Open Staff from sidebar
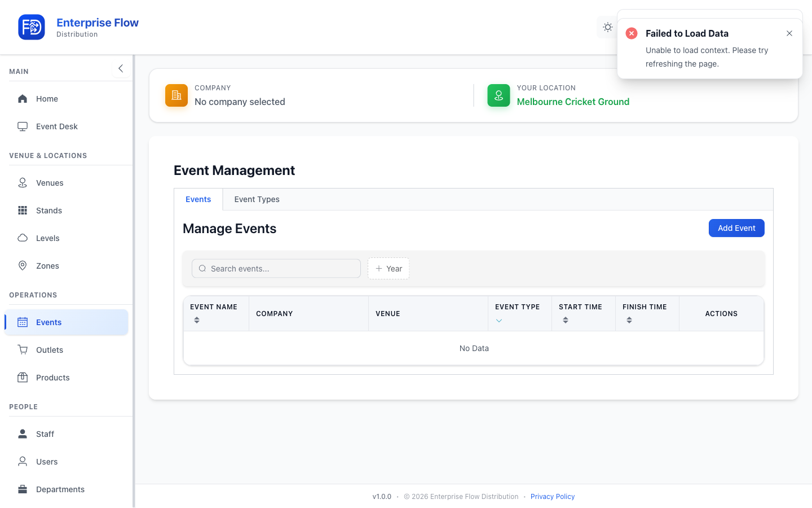 click(67, 434)
